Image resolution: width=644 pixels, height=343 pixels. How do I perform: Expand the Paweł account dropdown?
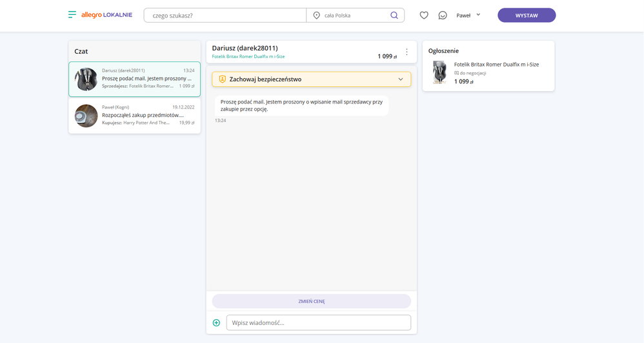(468, 16)
